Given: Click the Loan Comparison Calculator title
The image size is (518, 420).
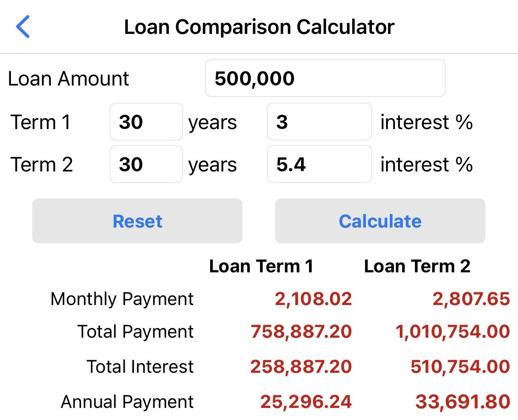Looking at the screenshot, I should (259, 27).
